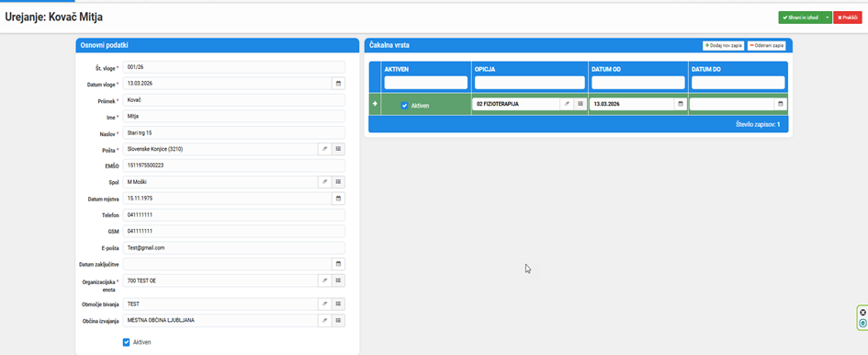Viewport: 868px width, 355px height.
Task: Click Odstrani zapis button
Action: 767,45
